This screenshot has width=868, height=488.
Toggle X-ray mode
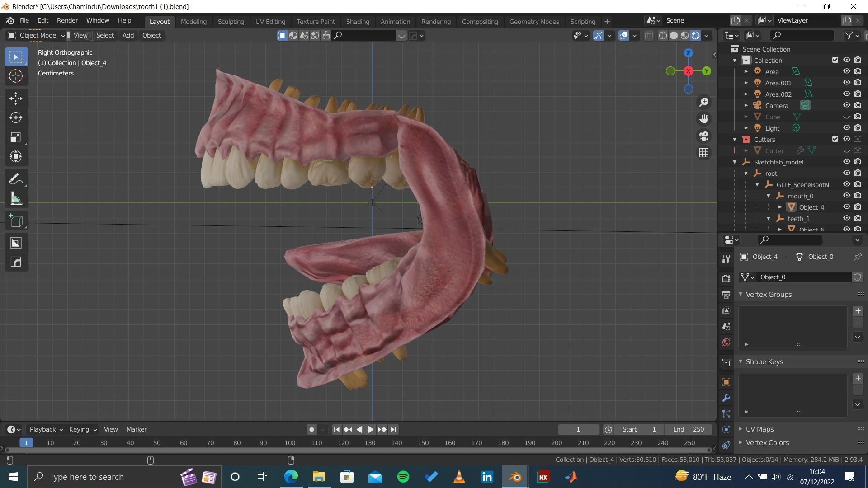tap(648, 35)
